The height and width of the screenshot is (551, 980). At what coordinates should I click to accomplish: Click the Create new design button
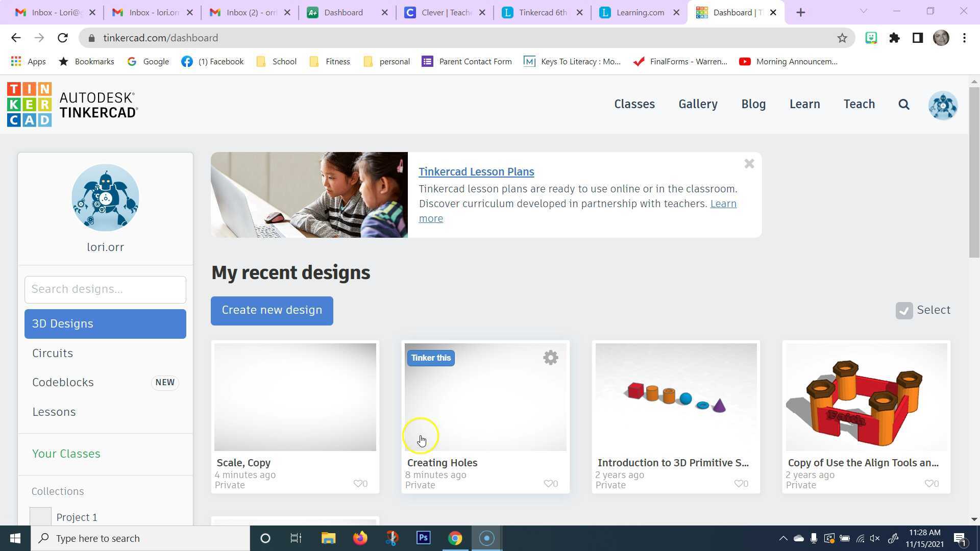point(272,310)
